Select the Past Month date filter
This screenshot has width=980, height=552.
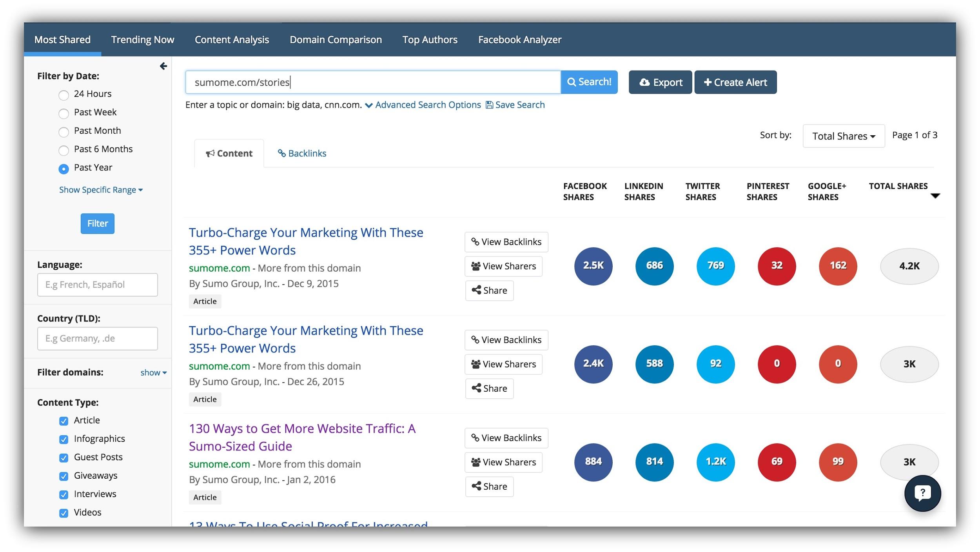(64, 132)
